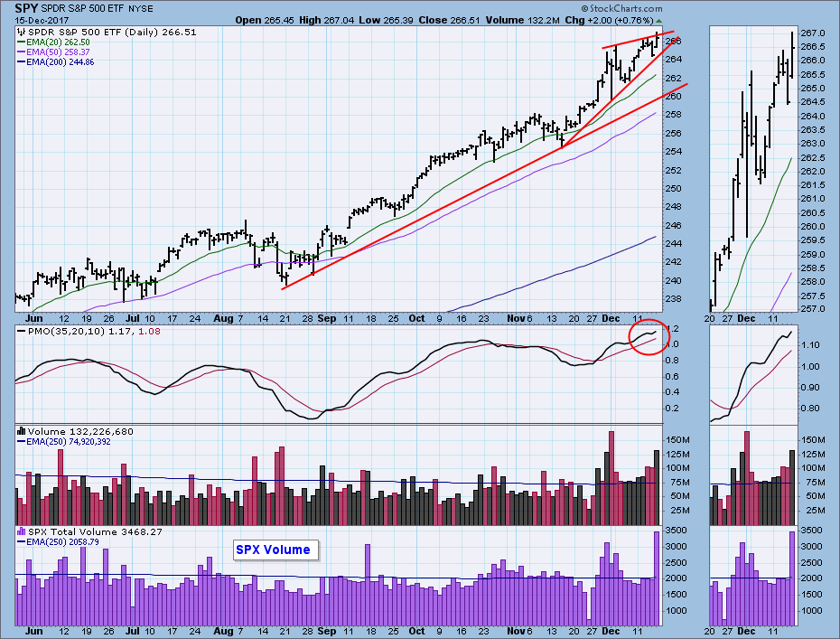The height and width of the screenshot is (639, 840).
Task: Select the EMA(50) 258.37 legend entry
Action: [58, 52]
